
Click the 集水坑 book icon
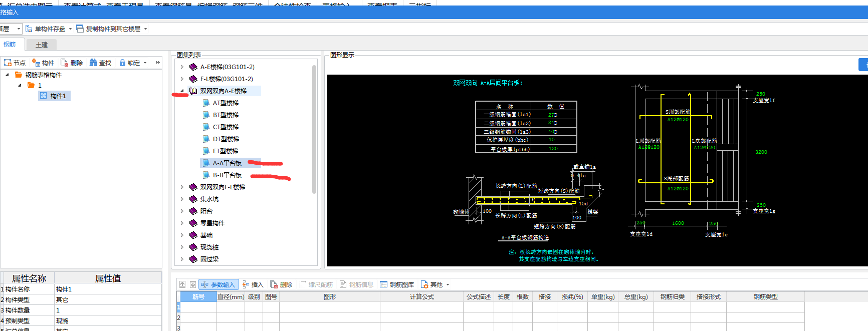point(193,199)
